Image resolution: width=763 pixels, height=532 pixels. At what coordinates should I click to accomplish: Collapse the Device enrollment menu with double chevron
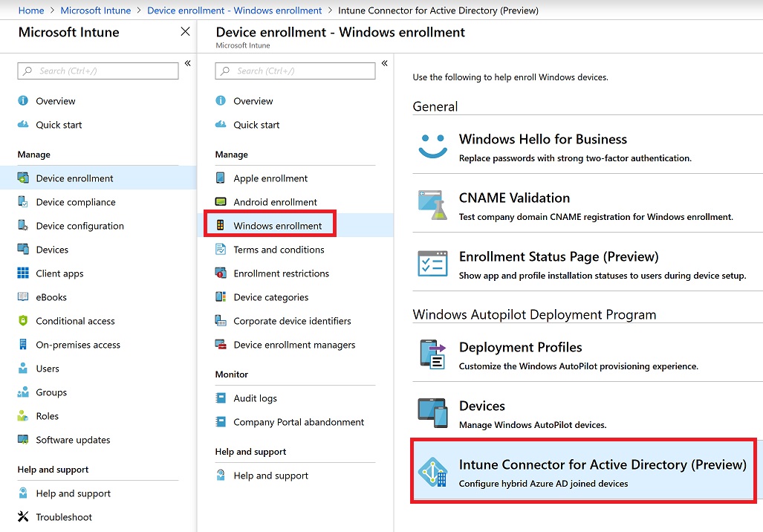pos(384,63)
